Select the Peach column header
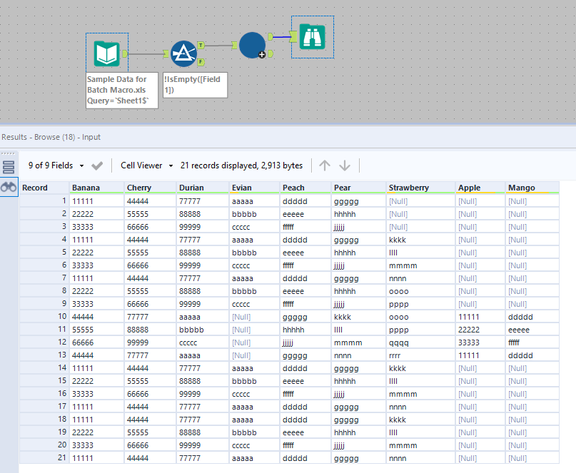 coord(306,188)
